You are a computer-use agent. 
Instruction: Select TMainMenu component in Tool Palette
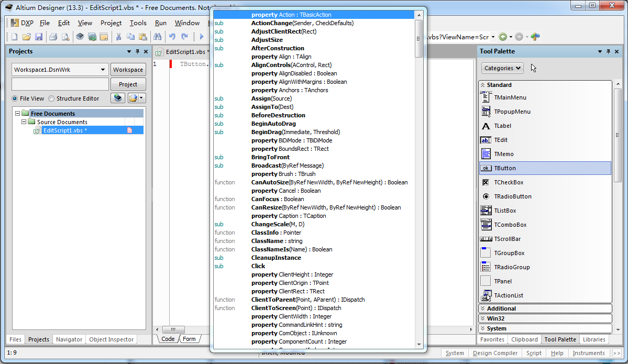(x=545, y=97)
